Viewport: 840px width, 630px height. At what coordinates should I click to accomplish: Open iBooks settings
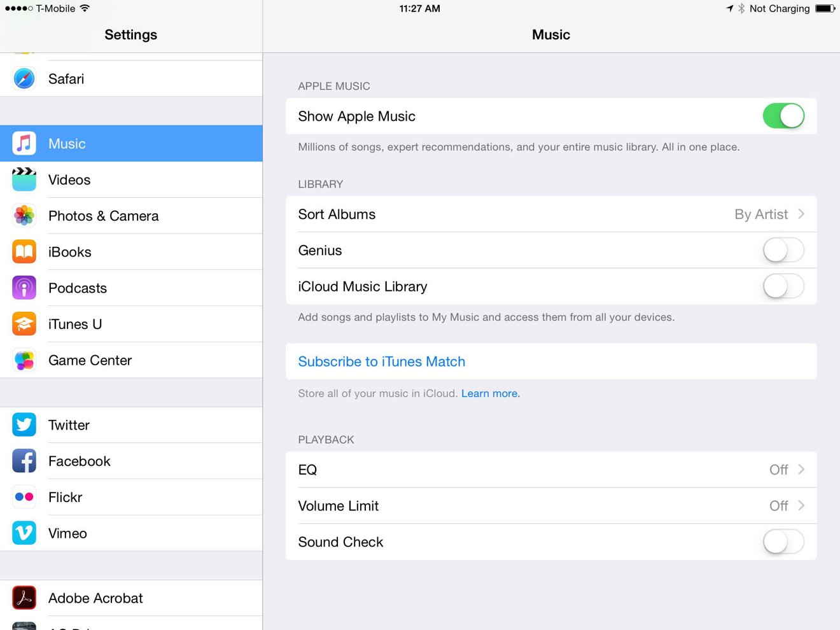click(131, 252)
